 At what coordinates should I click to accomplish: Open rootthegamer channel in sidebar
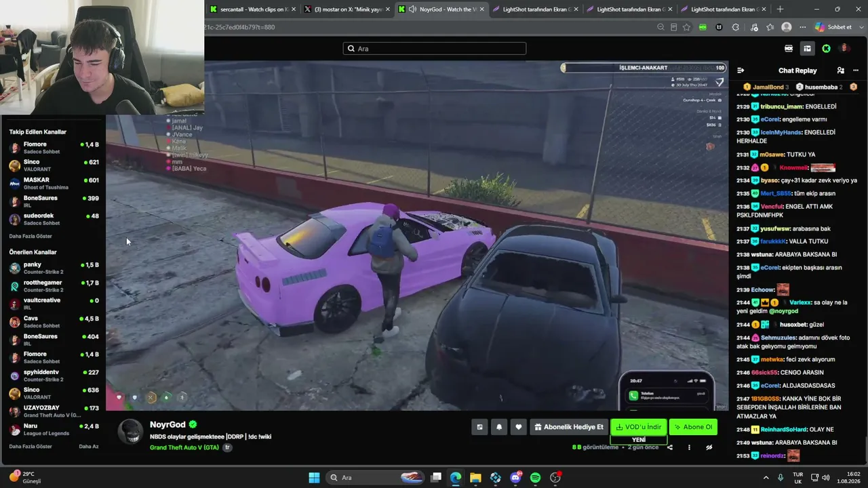pyautogui.click(x=54, y=286)
